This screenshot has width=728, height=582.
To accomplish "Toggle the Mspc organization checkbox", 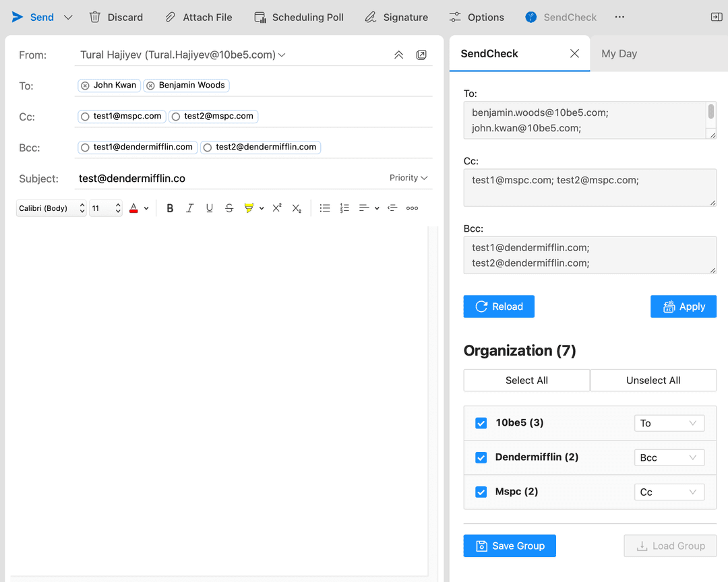I will [x=481, y=492].
